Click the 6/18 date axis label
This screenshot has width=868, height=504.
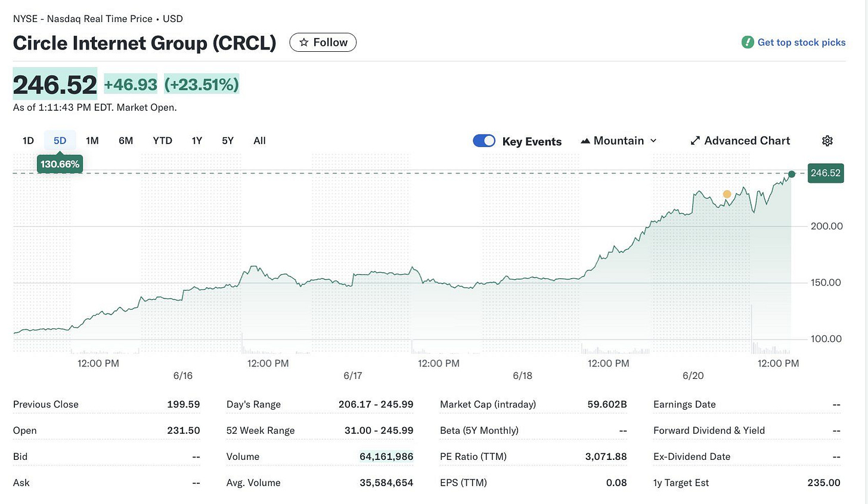pyautogui.click(x=523, y=376)
